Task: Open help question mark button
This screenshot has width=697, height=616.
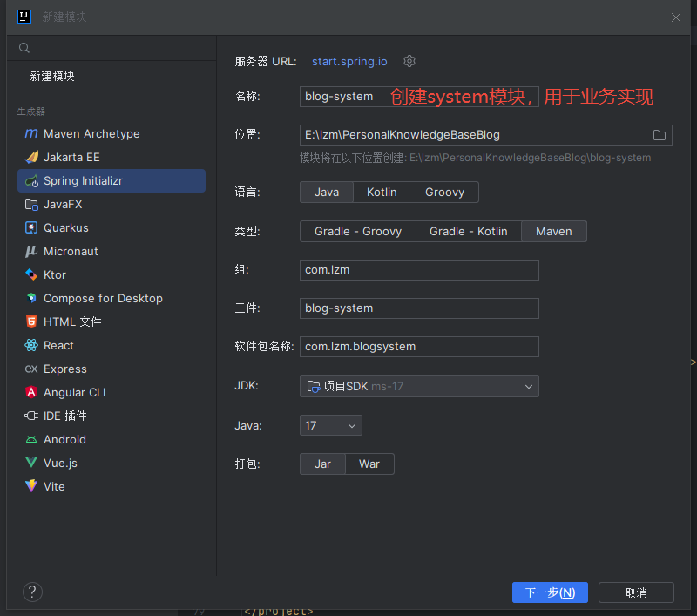Action: (x=32, y=592)
